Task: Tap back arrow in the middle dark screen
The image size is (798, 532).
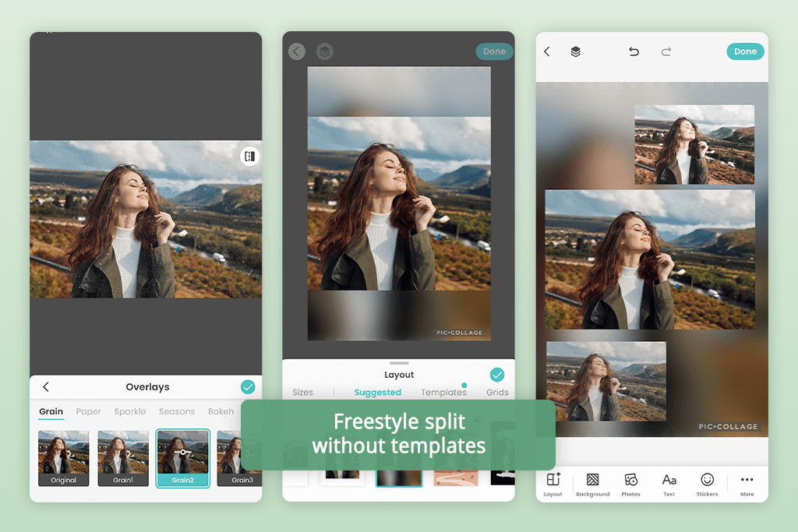Action: click(x=297, y=51)
